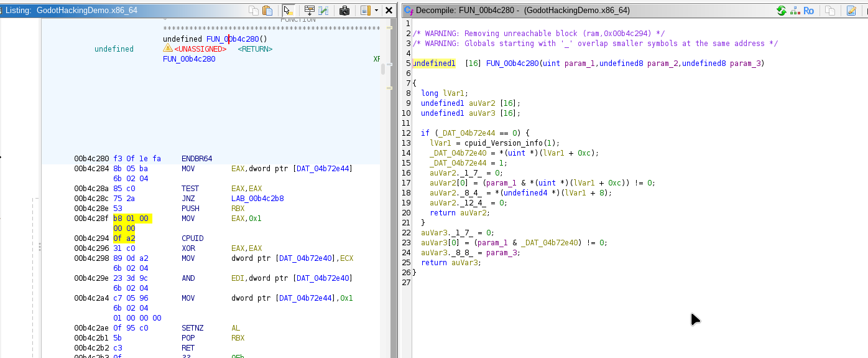Screen dimensions: 868x358
Task: Click the Listing vertical scrollbar thumb
Action: pos(383,69)
